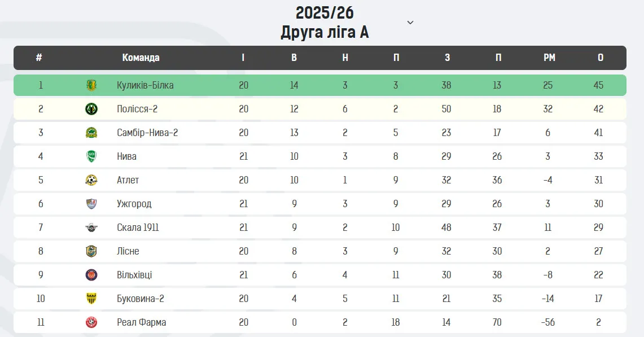Open the Полісся-2 team link
This screenshot has width=644, height=337.
pos(137,109)
